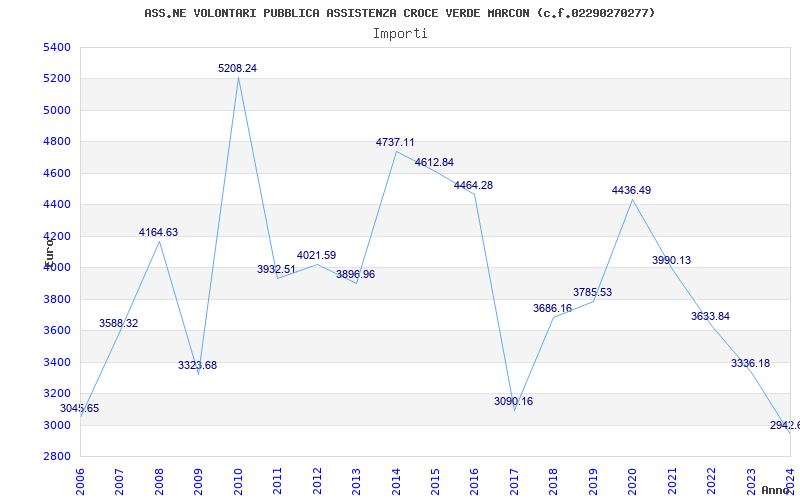
Task: Click the 2019 x-axis year label
Action: pos(593,481)
